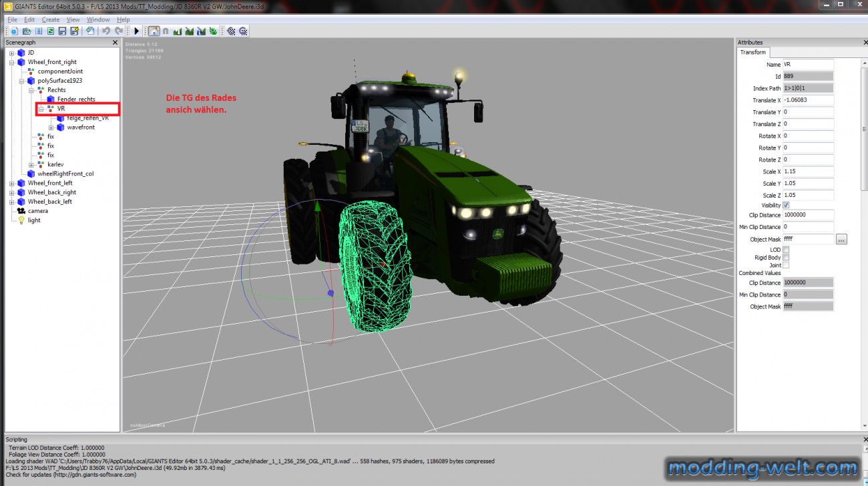Collapse the Wheel_front_right node
Viewport: 868px width, 486px height.
click(x=11, y=62)
